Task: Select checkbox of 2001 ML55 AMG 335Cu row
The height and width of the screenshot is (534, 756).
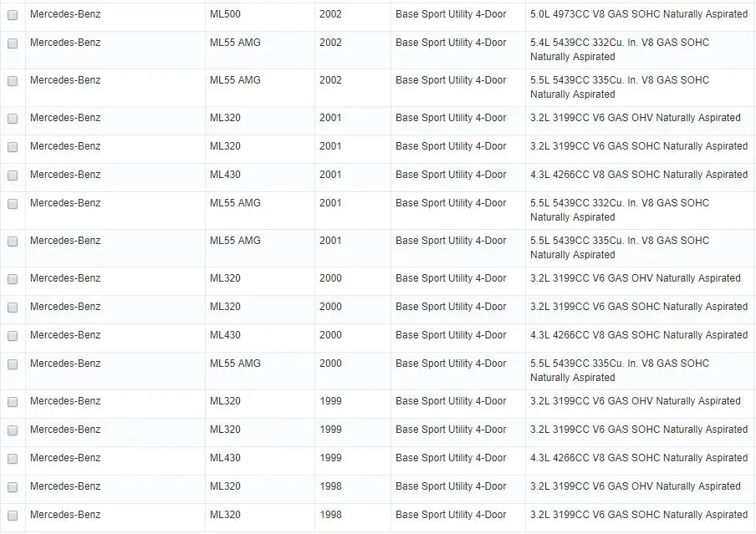Action: click(x=13, y=242)
